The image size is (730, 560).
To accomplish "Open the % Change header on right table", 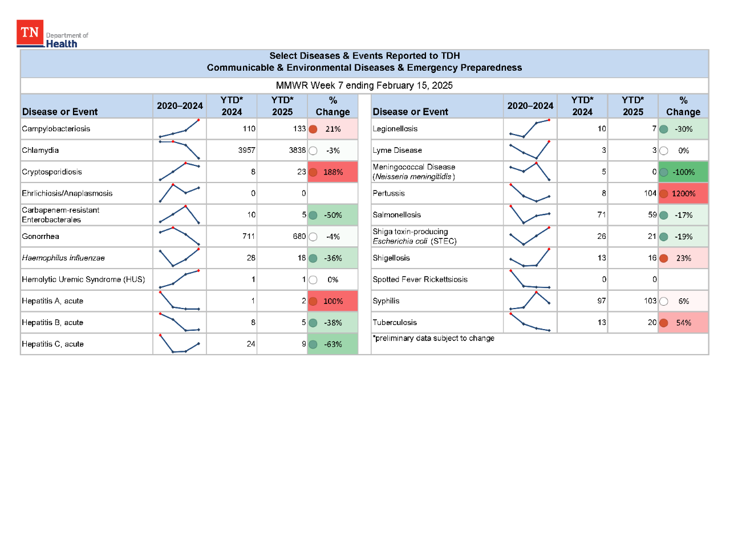I will click(683, 106).
